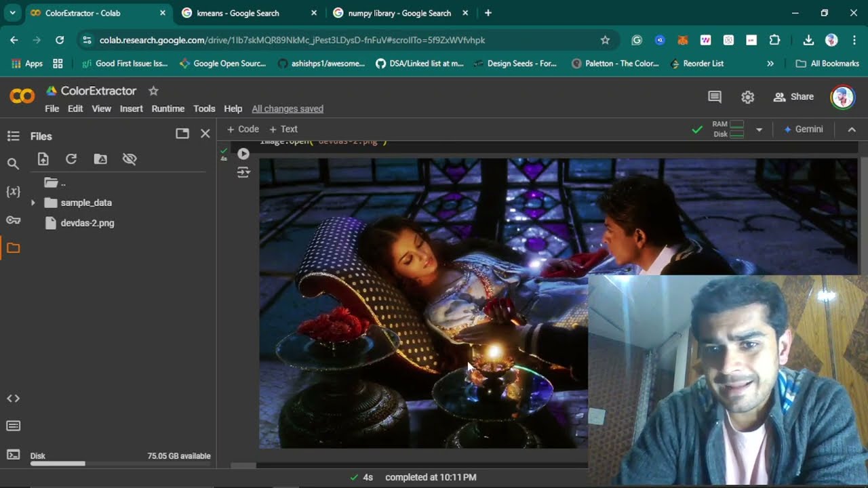Show more bookmarks chevron

(x=770, y=63)
